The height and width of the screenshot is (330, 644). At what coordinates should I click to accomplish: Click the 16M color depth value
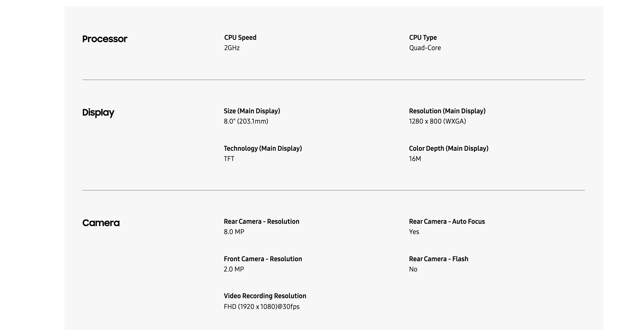[415, 159]
